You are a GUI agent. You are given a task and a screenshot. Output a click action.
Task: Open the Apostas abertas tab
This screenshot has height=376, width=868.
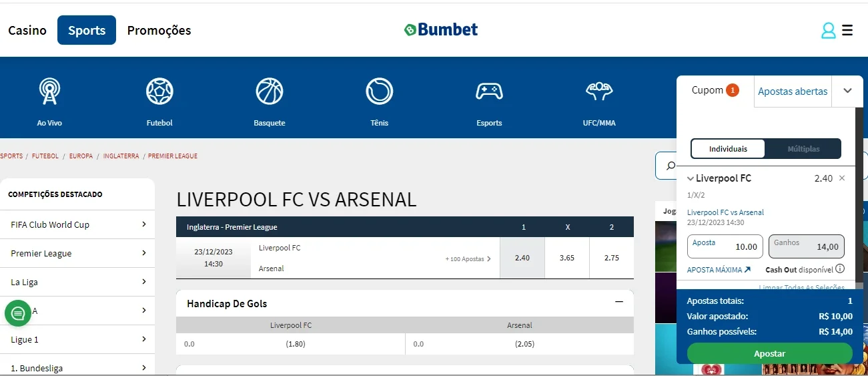793,91
